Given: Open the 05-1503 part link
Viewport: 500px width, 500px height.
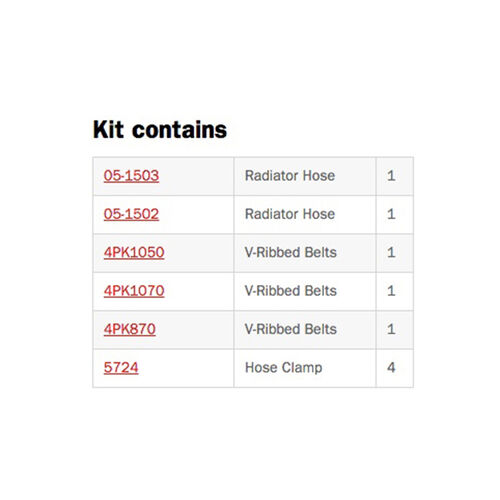Looking at the screenshot, I should (x=131, y=176).
